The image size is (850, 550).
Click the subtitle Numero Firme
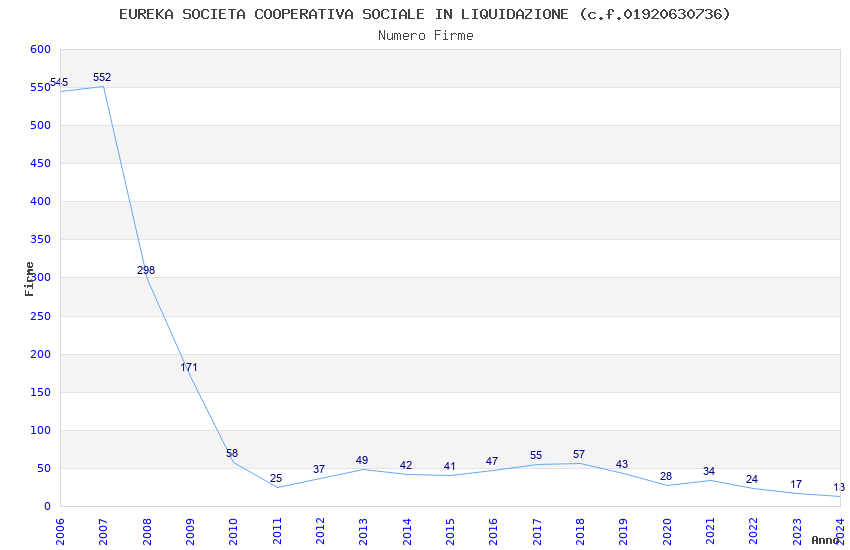tap(426, 36)
